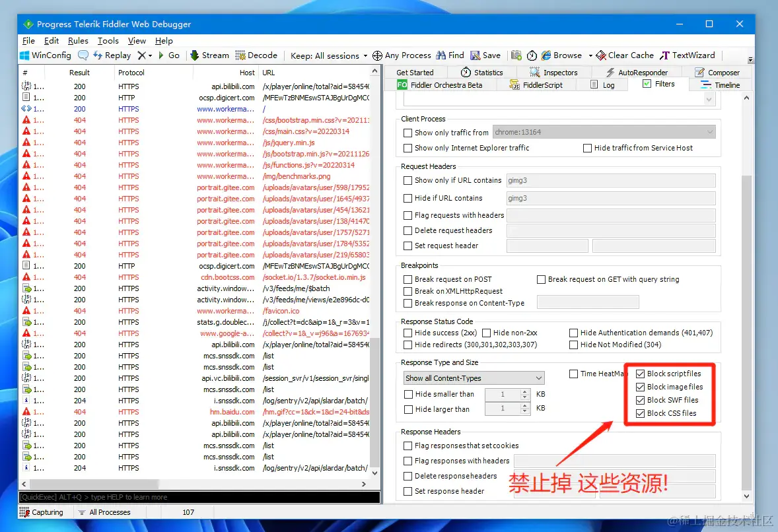
Task: Decrease the Hide larger than KB value
Action: click(525, 411)
